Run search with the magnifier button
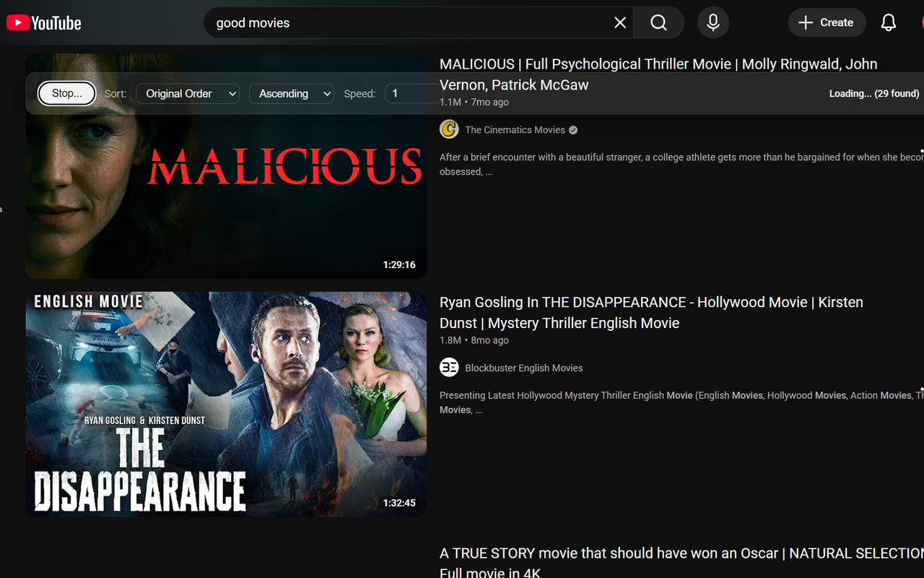Screen dimensions: 924x578 click(658, 23)
